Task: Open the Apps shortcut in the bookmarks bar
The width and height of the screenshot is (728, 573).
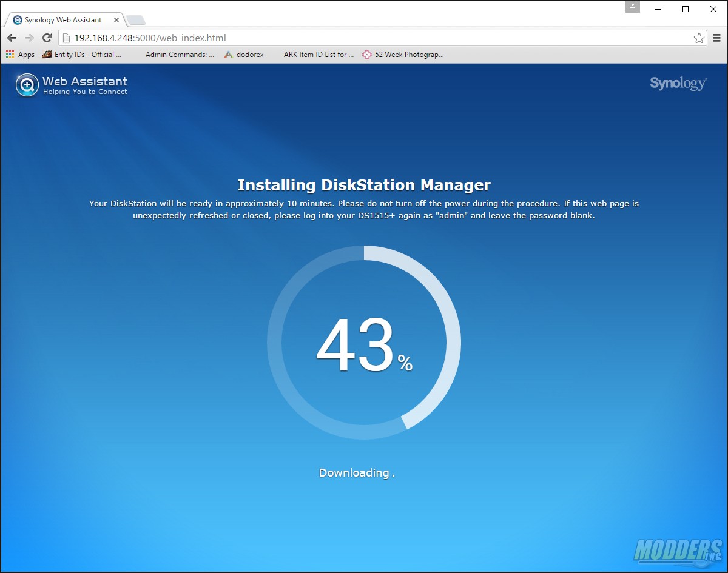Action: (20, 54)
